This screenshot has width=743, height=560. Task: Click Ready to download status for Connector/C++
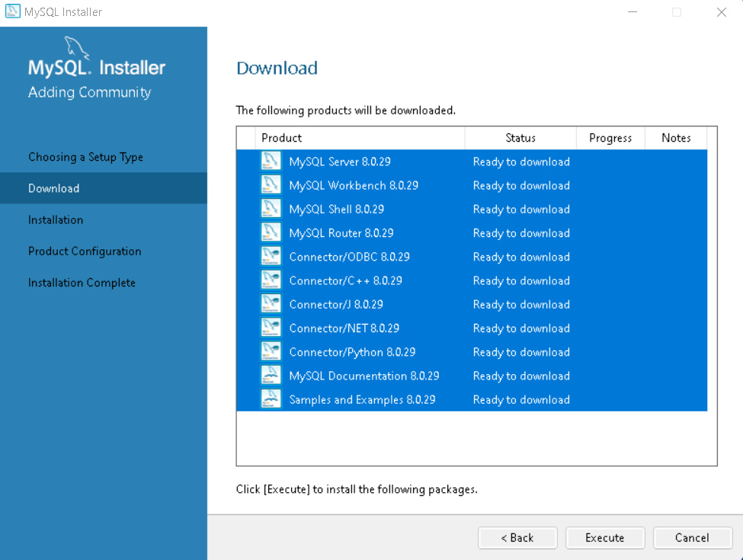pos(521,280)
